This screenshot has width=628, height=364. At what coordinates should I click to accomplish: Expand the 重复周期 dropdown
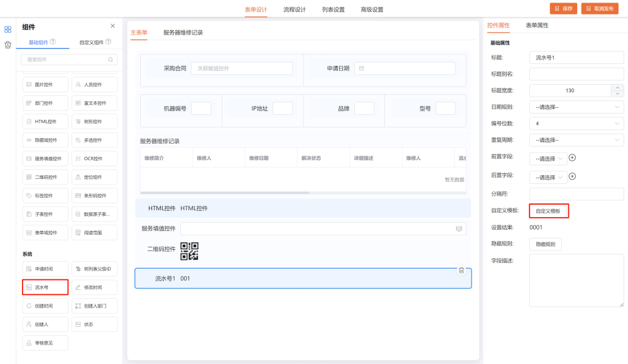pyautogui.click(x=577, y=140)
